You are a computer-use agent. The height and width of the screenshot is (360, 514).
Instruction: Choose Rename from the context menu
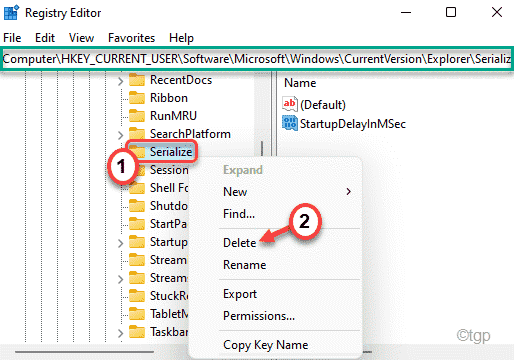tap(245, 265)
